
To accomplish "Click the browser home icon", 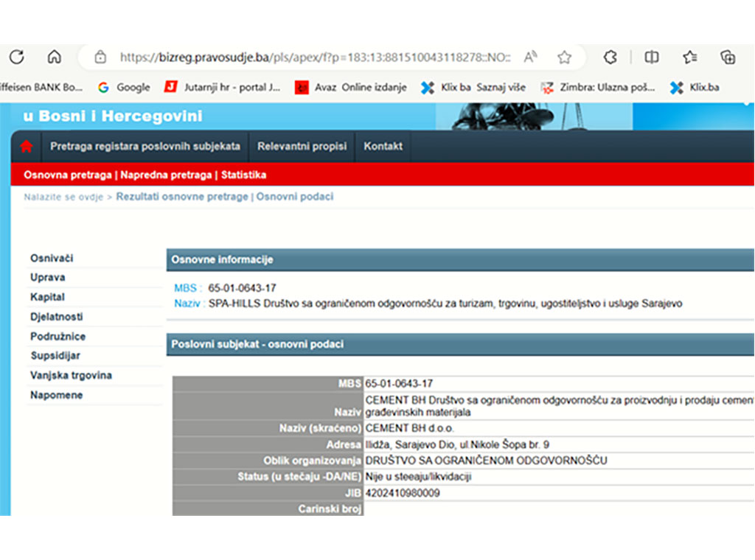I will [x=54, y=57].
